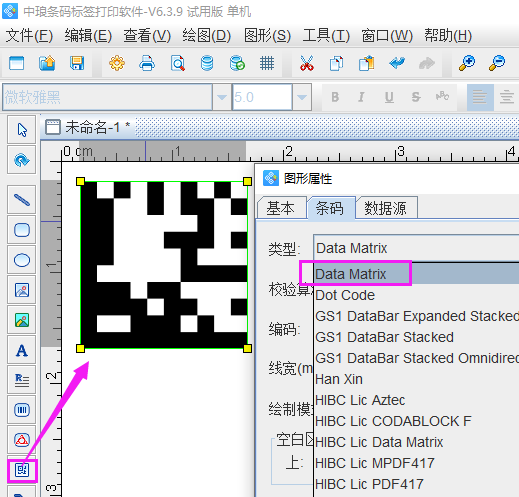Pick the rotate tool in sidebar
This screenshot has width=519, height=497.
pos(22,160)
